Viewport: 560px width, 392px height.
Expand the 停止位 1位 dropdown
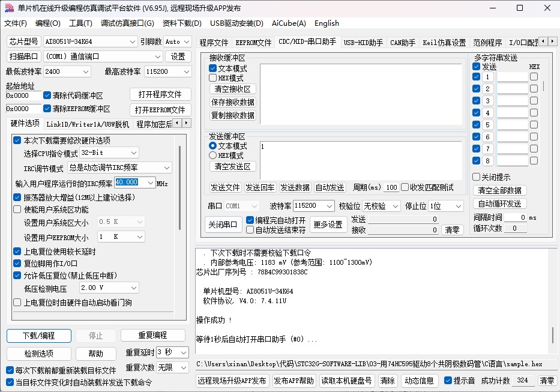click(459, 206)
